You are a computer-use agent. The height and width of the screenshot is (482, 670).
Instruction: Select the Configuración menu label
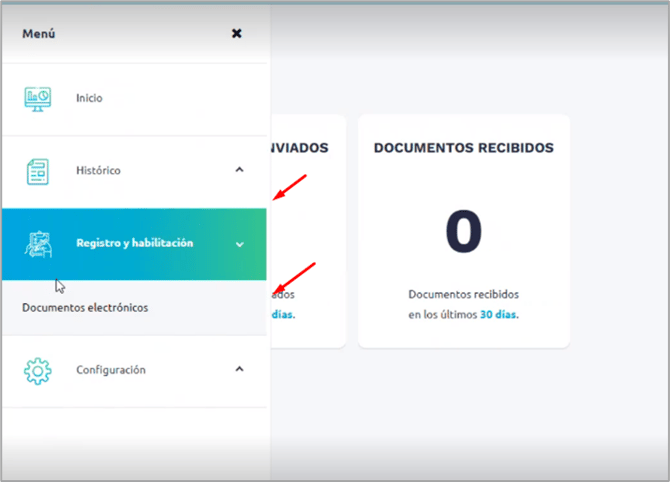coord(110,370)
